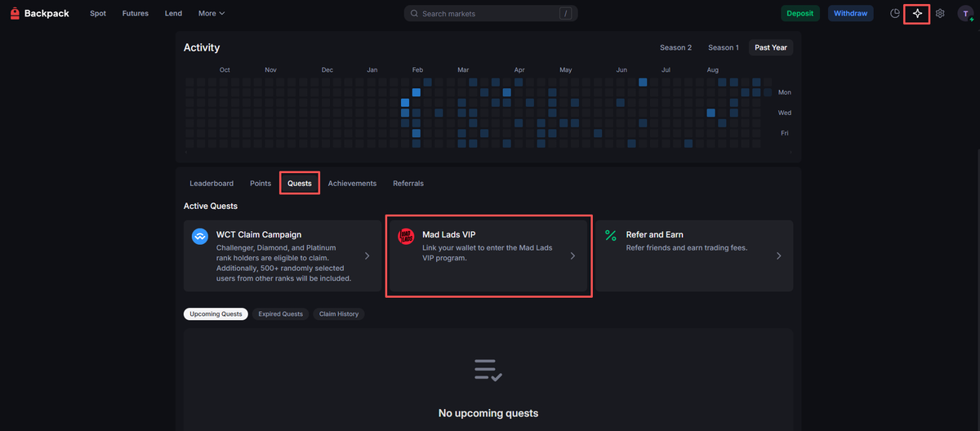Open the portfolio pie chart icon
Image resolution: width=980 pixels, height=431 pixels.
tap(895, 14)
